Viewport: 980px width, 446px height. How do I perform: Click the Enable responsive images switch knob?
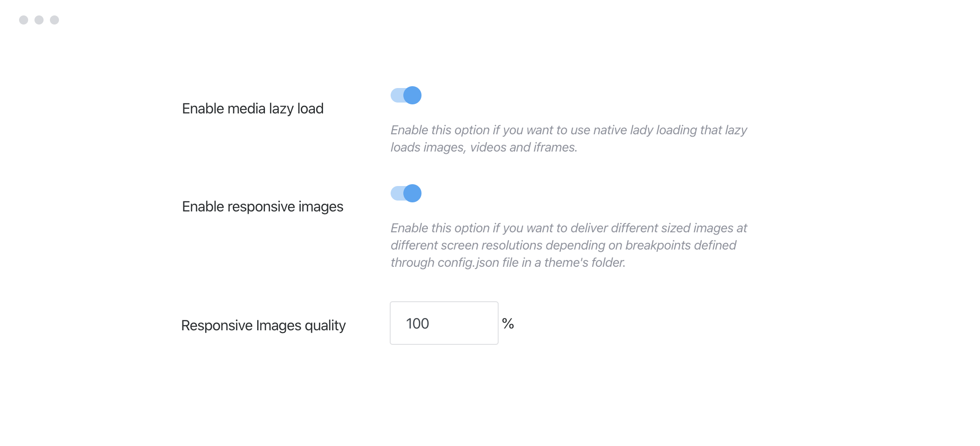tap(412, 193)
